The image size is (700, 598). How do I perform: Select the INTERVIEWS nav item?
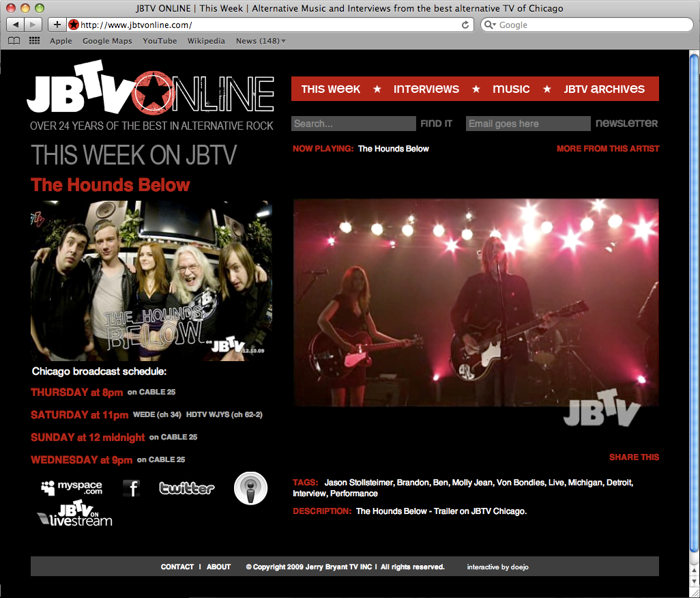(x=426, y=89)
